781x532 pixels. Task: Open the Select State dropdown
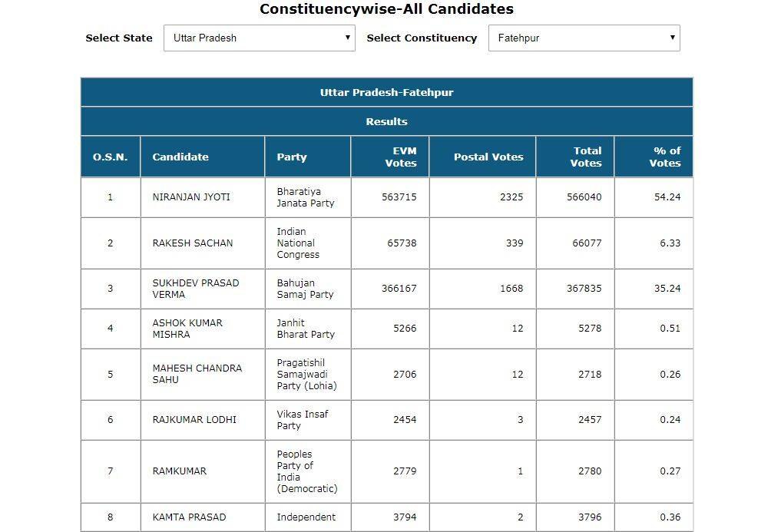point(259,38)
